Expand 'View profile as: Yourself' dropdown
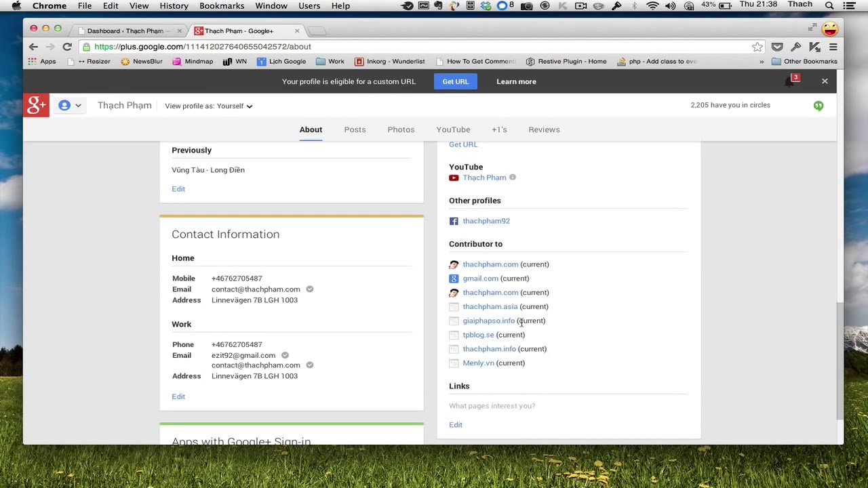The image size is (868, 488). 209,106
